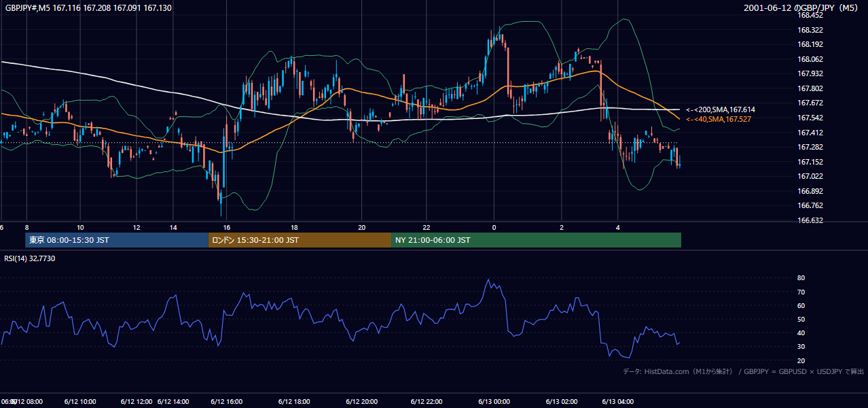The width and height of the screenshot is (868, 408).
Task: Click bottom date label 6/12 22:00
Action: (x=427, y=402)
